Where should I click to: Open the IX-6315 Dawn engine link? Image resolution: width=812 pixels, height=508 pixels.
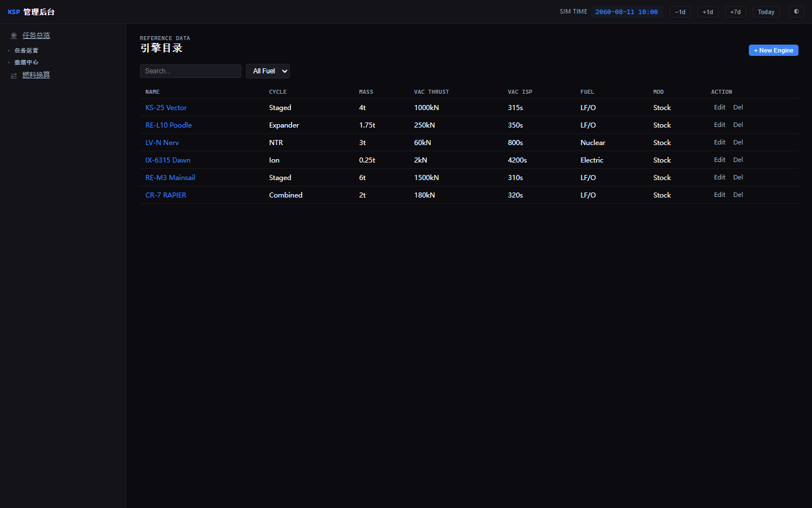tap(167, 160)
